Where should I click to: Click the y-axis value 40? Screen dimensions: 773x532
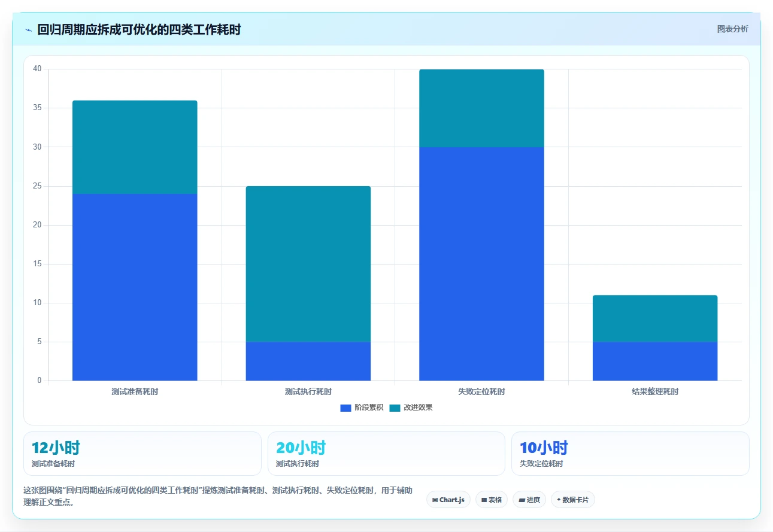pos(37,69)
